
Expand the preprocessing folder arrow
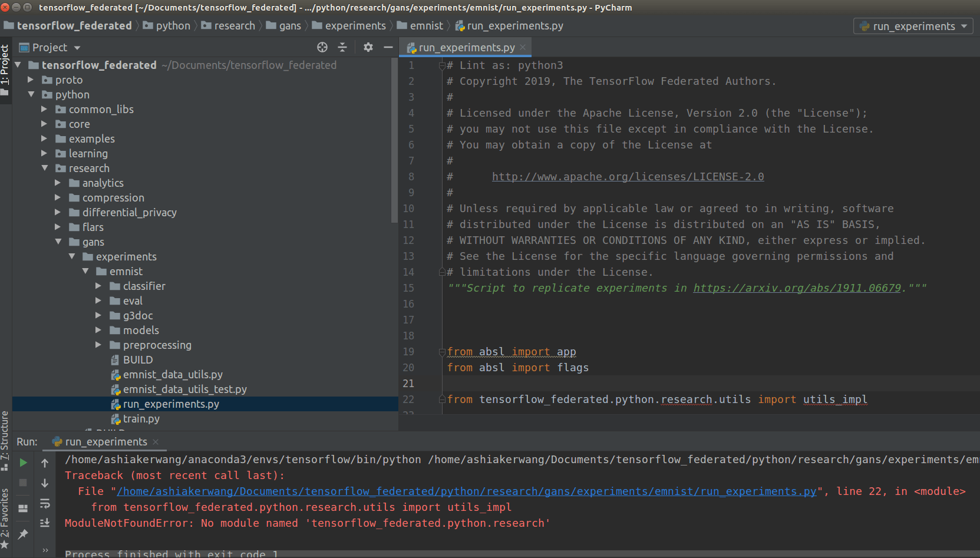[x=98, y=345]
